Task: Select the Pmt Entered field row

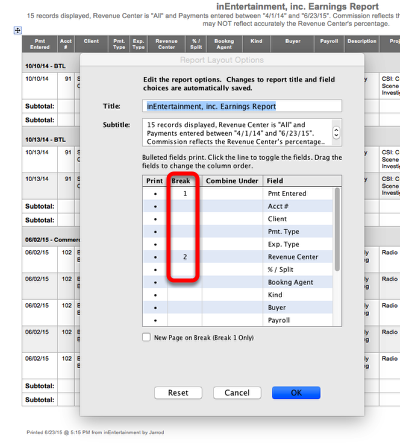Action: tap(238, 194)
